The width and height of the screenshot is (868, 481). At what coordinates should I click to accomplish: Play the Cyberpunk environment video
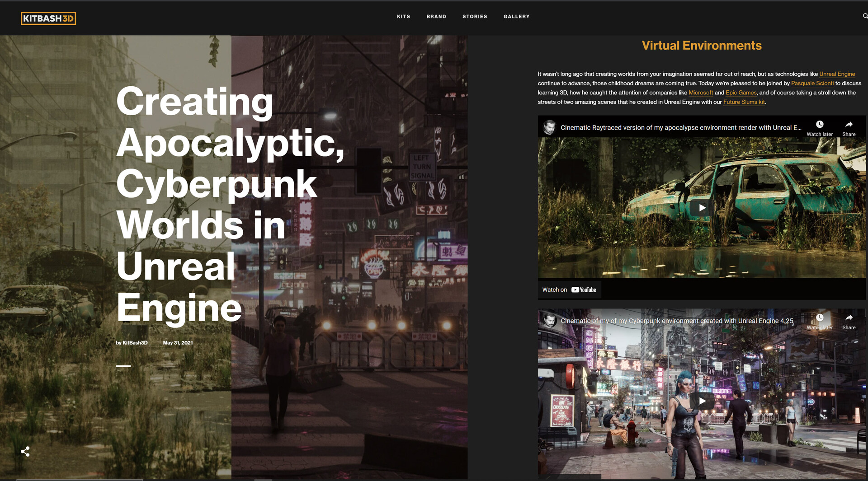(702, 401)
